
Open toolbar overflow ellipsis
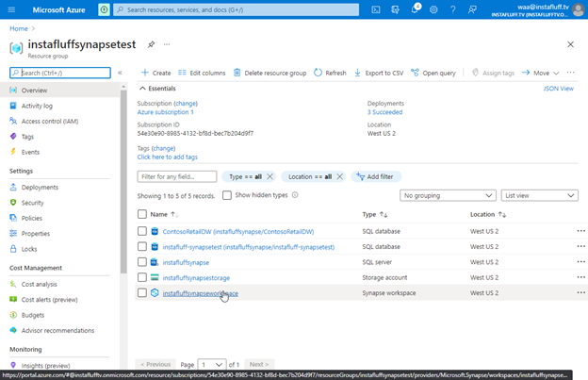pos(570,73)
